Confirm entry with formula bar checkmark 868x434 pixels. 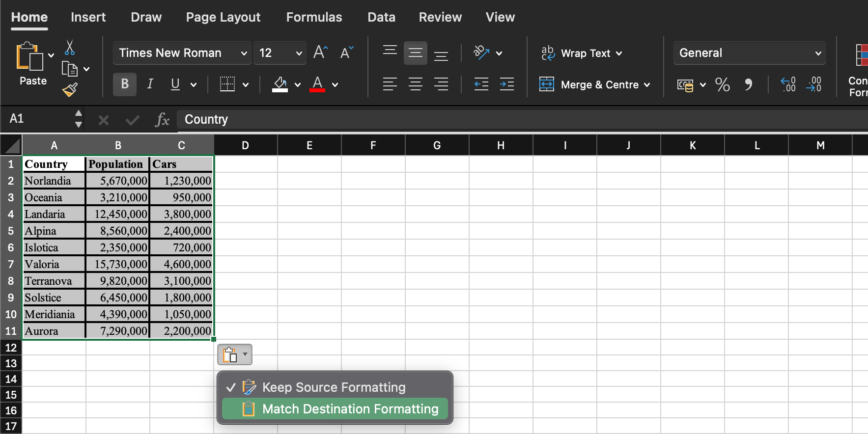point(133,120)
